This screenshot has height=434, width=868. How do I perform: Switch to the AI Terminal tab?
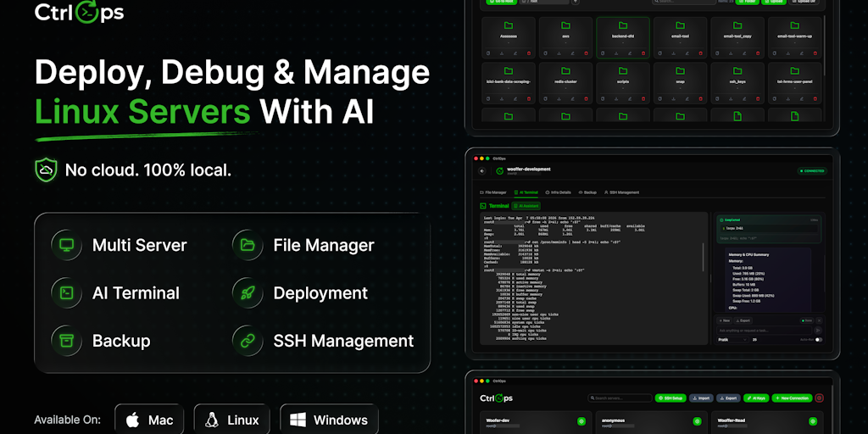pos(526,192)
